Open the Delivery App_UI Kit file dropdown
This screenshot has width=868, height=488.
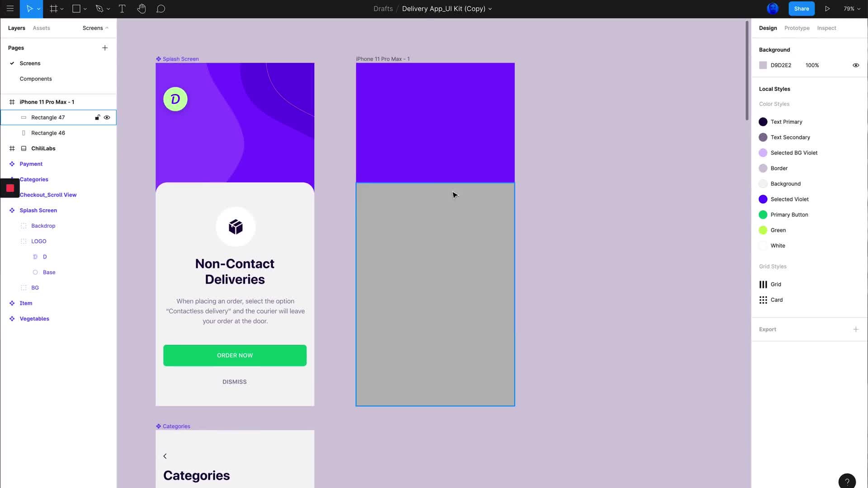[x=491, y=9]
